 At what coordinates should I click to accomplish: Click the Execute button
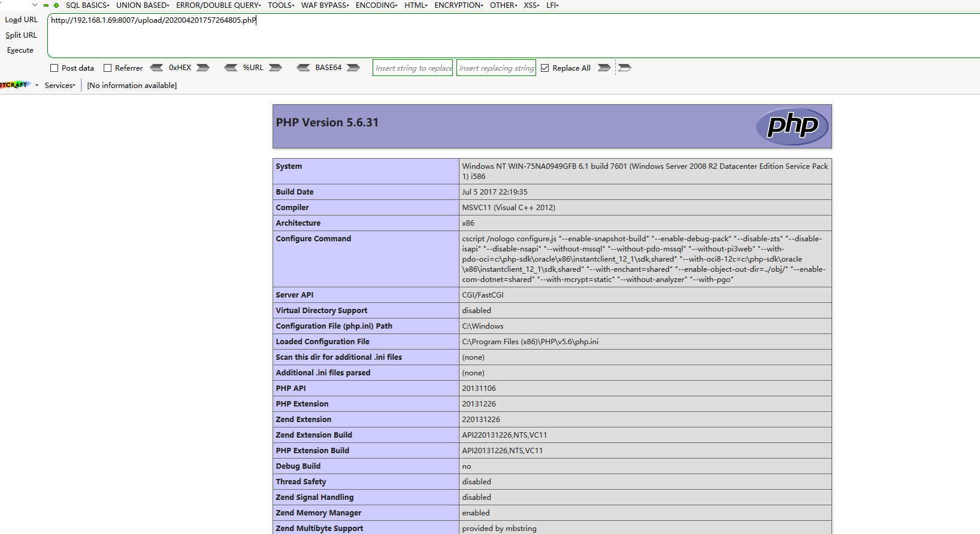pos(20,50)
